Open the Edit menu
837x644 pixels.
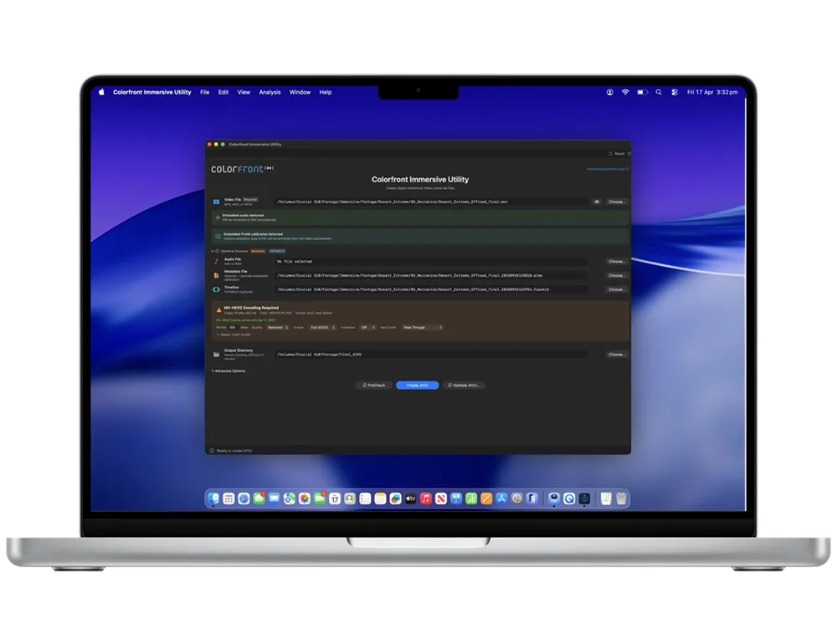[x=223, y=92]
